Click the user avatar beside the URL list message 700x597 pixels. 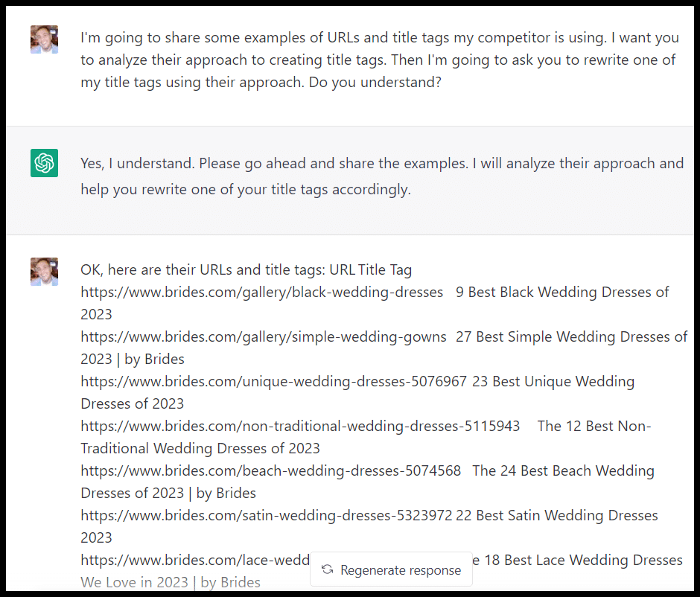coord(44,272)
